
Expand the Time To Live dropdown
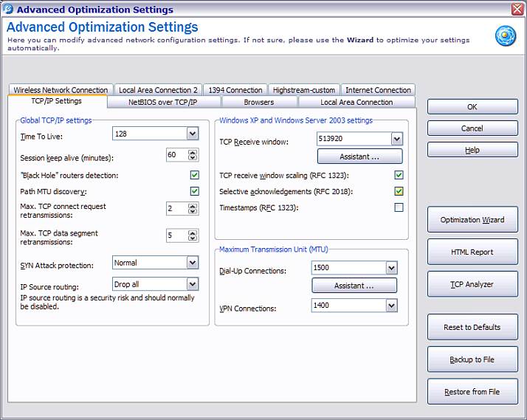pos(193,134)
